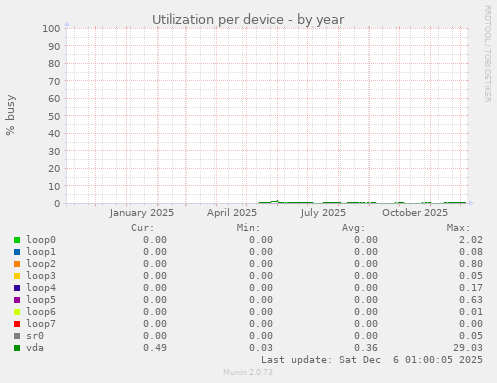Click the loop4 dark blue swatch
Image resolution: width=497 pixels, height=383 pixels.
click(17, 288)
